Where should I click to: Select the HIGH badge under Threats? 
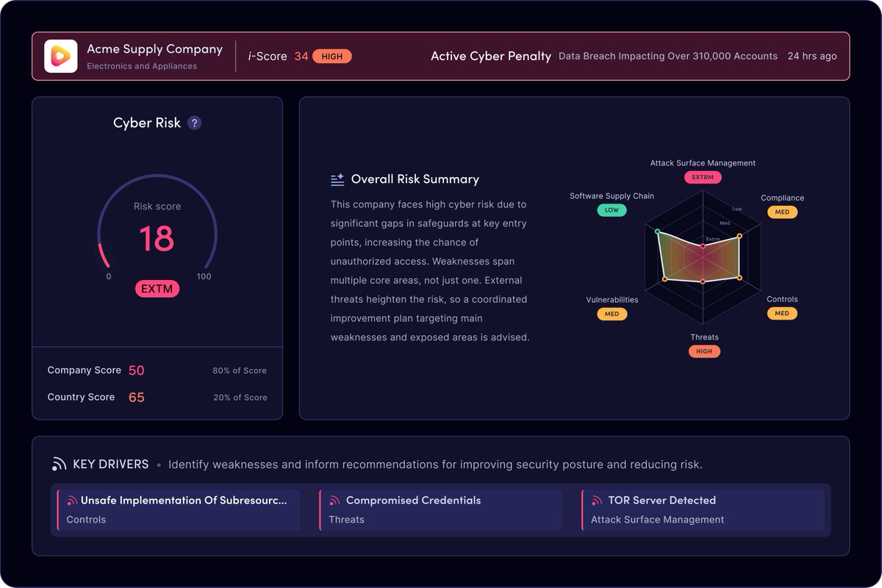pos(704,351)
